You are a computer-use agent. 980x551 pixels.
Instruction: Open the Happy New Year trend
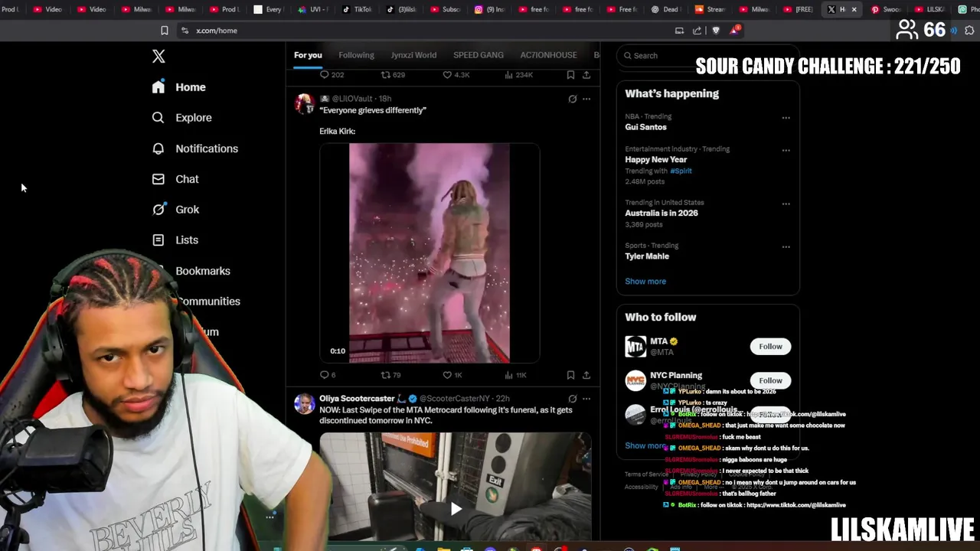tap(656, 159)
